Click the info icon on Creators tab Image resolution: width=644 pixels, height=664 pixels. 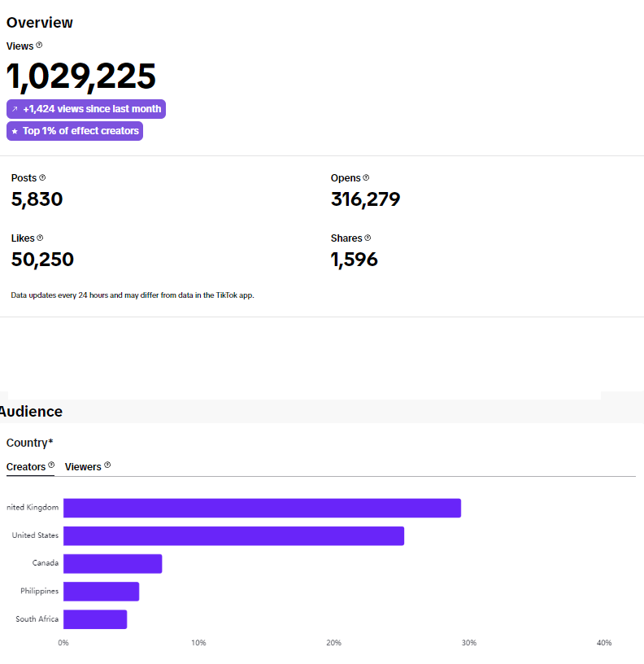[51, 465]
